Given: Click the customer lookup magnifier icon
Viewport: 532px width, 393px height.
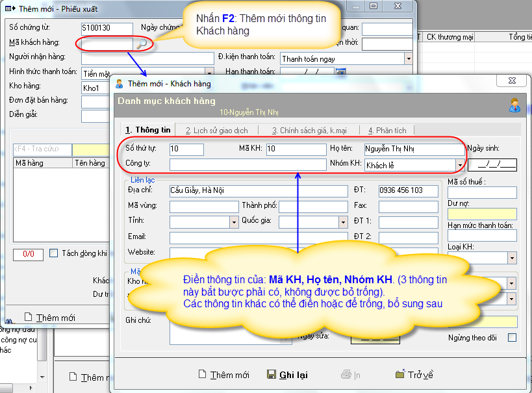Looking at the screenshot, I should pos(141,44).
